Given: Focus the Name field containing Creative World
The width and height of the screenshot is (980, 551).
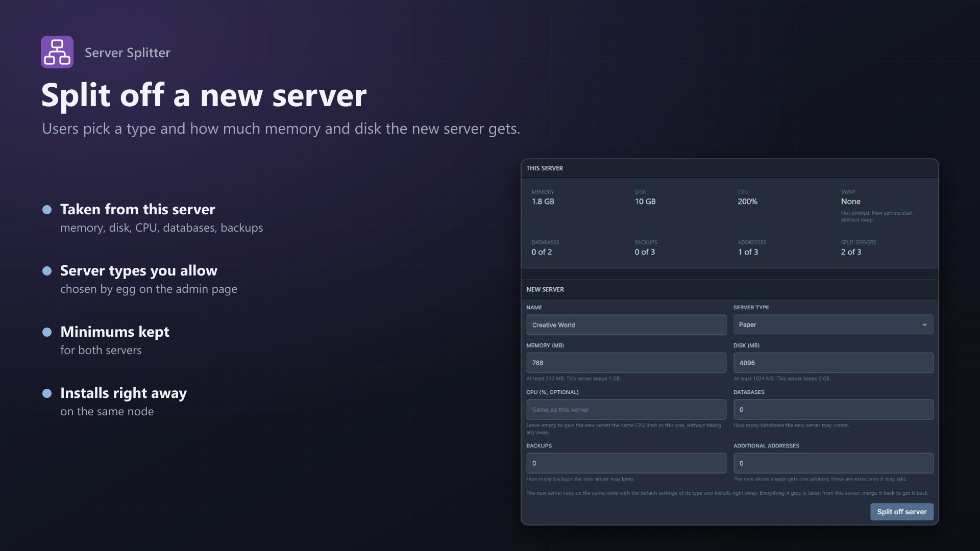Looking at the screenshot, I should pos(626,325).
